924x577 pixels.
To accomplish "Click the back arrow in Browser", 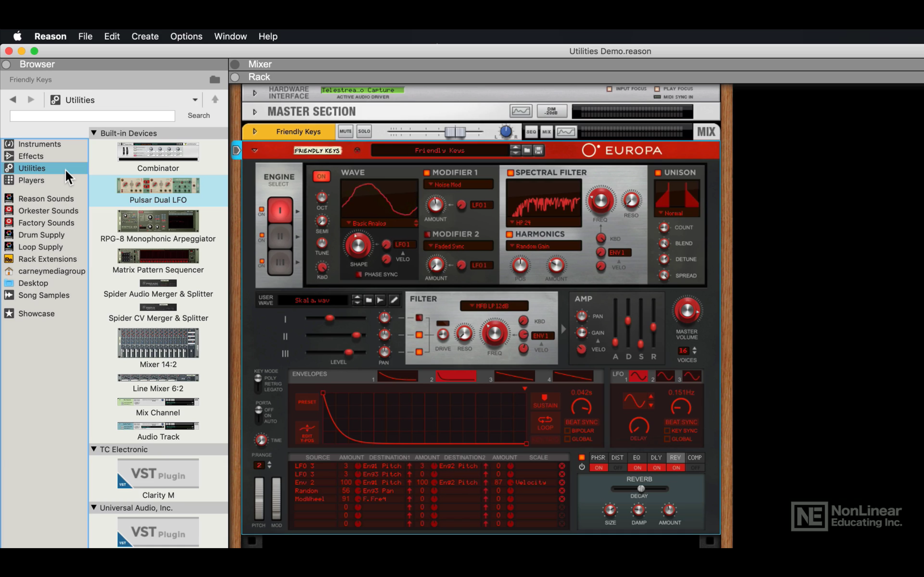I will [13, 100].
